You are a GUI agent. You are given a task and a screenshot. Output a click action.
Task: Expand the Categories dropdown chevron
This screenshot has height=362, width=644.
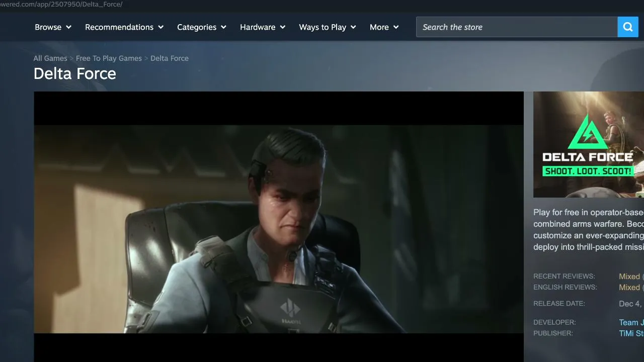tap(223, 27)
